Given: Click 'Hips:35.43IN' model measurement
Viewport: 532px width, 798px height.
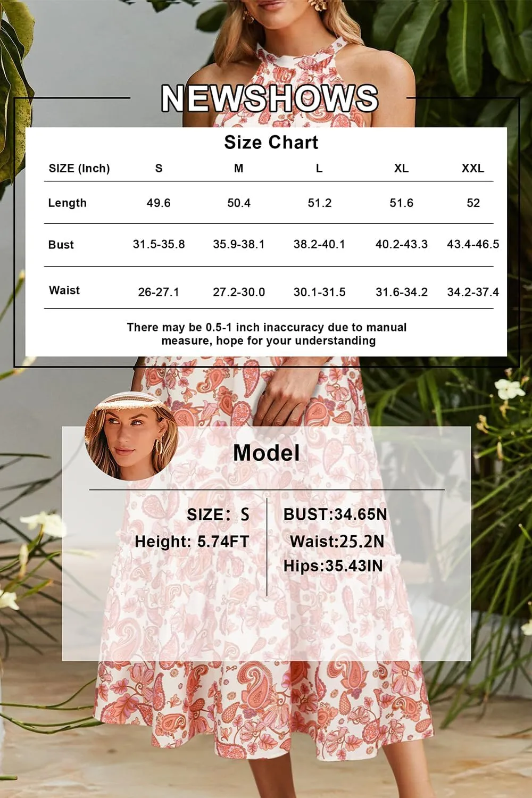Looking at the screenshot, I should coord(333,566).
